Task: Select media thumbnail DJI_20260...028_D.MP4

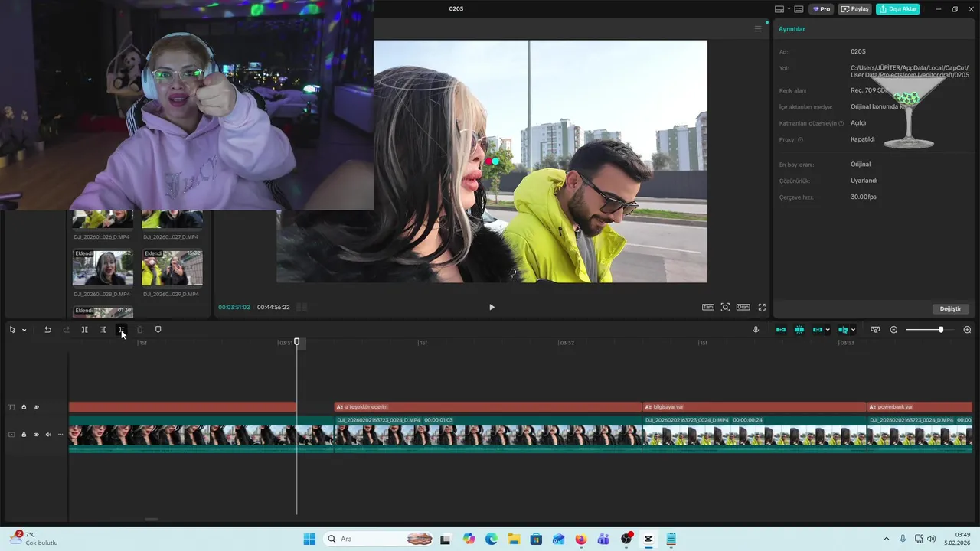Action: coord(103,268)
